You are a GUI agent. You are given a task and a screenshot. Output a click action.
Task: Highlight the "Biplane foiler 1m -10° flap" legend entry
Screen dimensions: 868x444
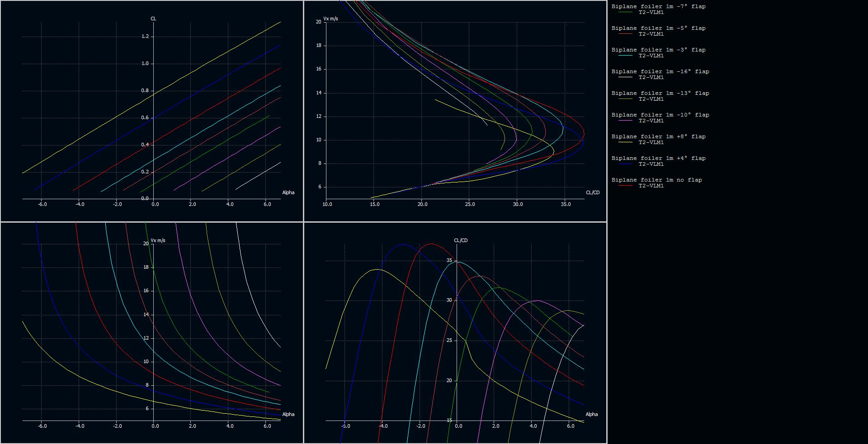tap(660, 115)
